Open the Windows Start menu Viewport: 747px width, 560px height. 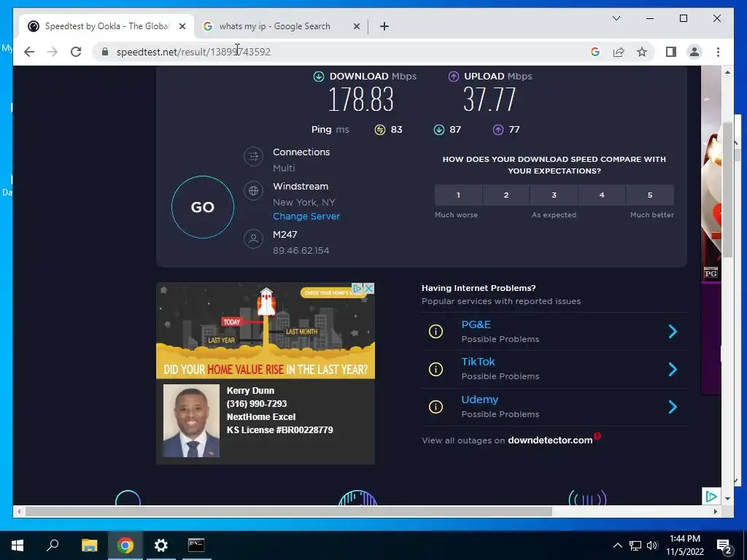18,545
